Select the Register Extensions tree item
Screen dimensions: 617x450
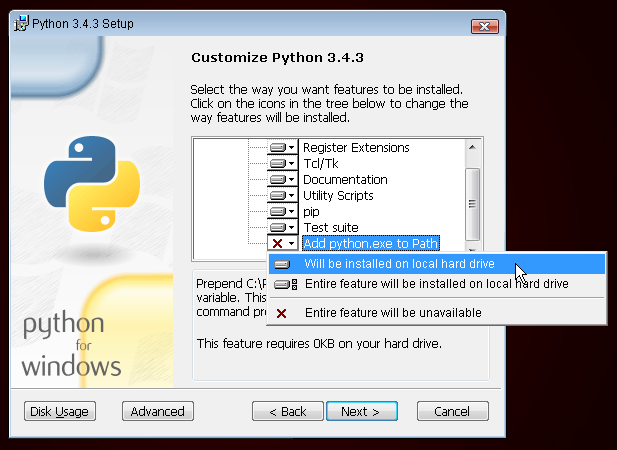[x=356, y=148]
